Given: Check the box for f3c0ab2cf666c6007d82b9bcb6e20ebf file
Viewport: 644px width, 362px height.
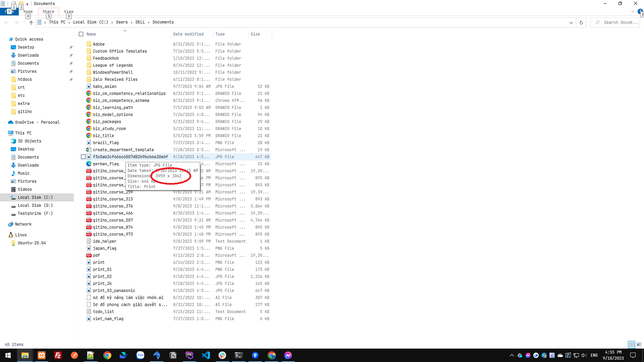Looking at the screenshot, I should click(83, 157).
